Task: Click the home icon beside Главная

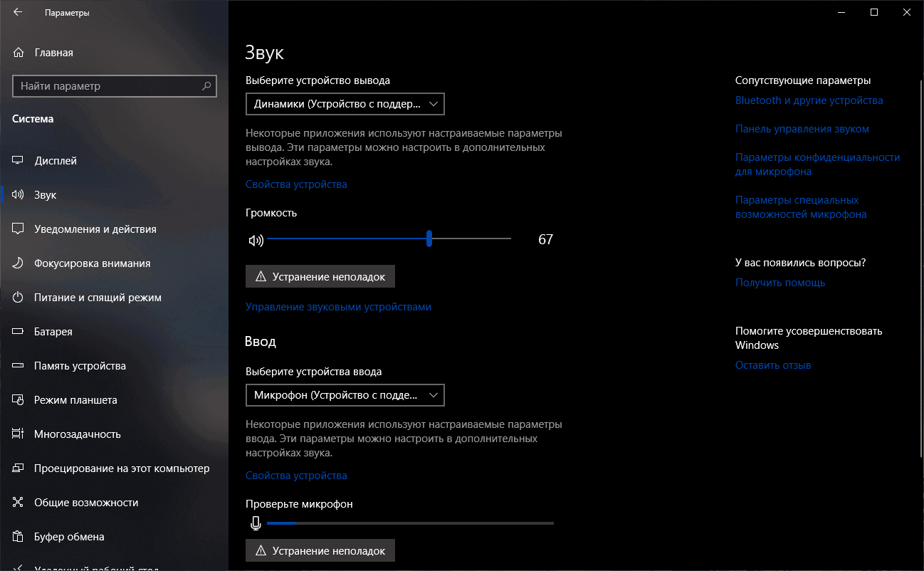Action: tap(17, 52)
